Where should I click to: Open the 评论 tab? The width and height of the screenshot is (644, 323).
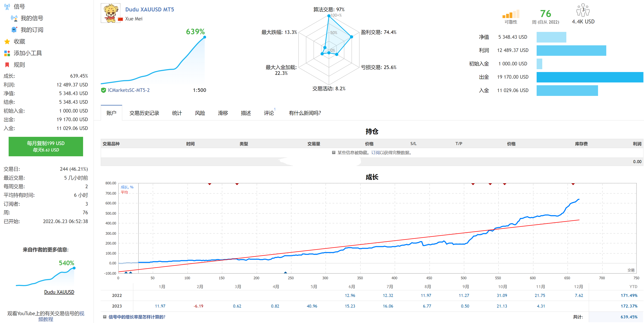[269, 113]
